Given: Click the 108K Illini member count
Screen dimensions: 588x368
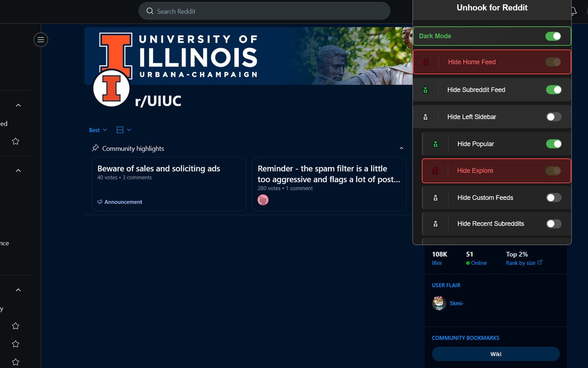Looking at the screenshot, I should point(440,258).
